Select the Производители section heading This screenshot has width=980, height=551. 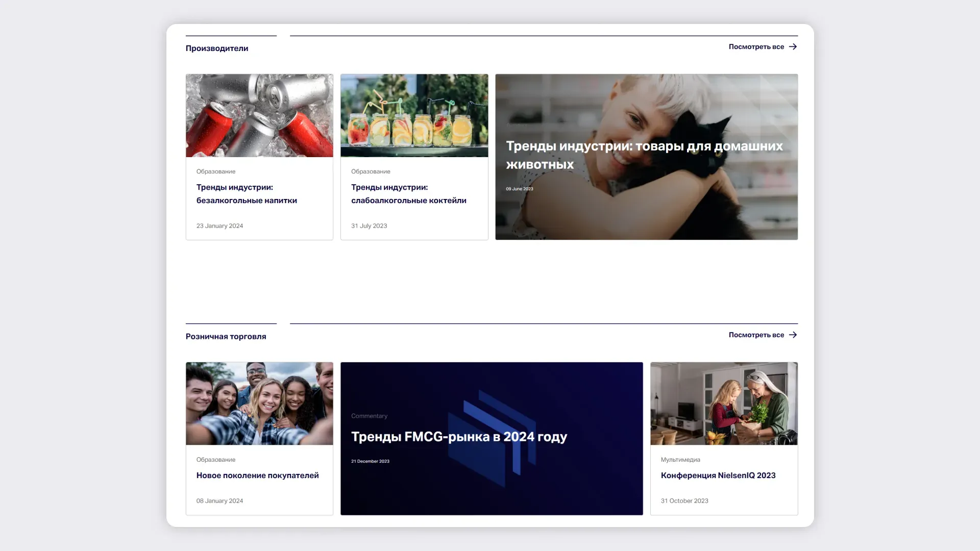click(217, 48)
